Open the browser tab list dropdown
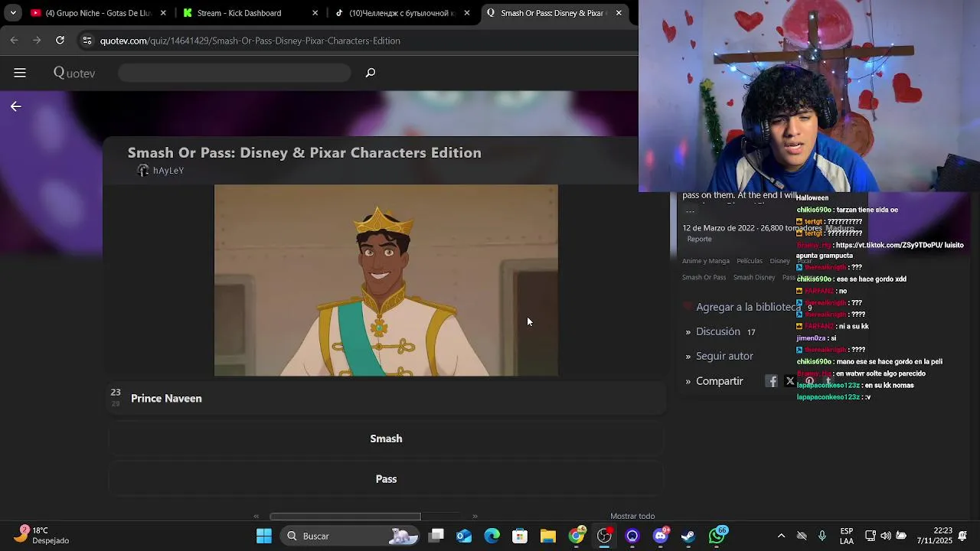The width and height of the screenshot is (980, 551). click(x=13, y=13)
